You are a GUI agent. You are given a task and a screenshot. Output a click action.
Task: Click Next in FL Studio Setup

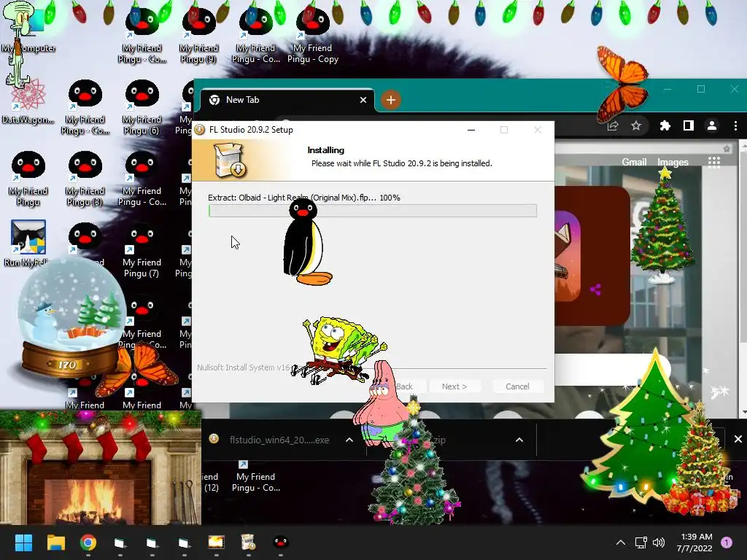[454, 386]
